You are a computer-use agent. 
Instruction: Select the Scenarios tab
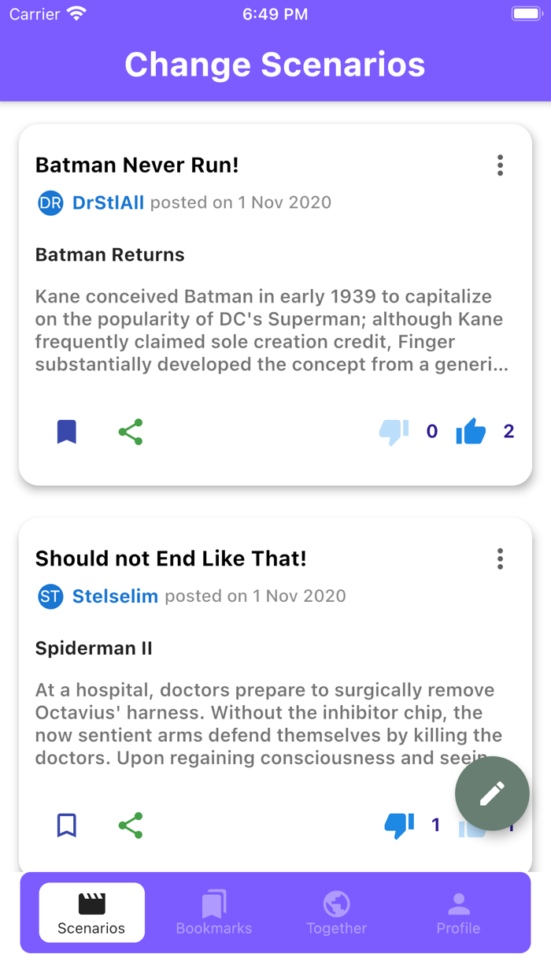[x=91, y=912]
